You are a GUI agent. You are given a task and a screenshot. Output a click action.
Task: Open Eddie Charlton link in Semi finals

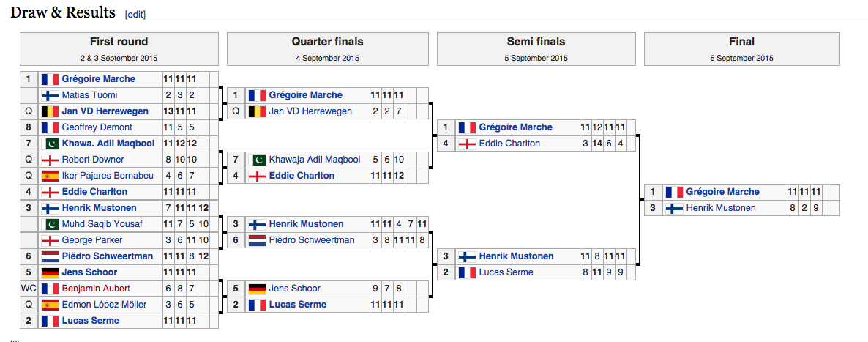click(x=509, y=144)
